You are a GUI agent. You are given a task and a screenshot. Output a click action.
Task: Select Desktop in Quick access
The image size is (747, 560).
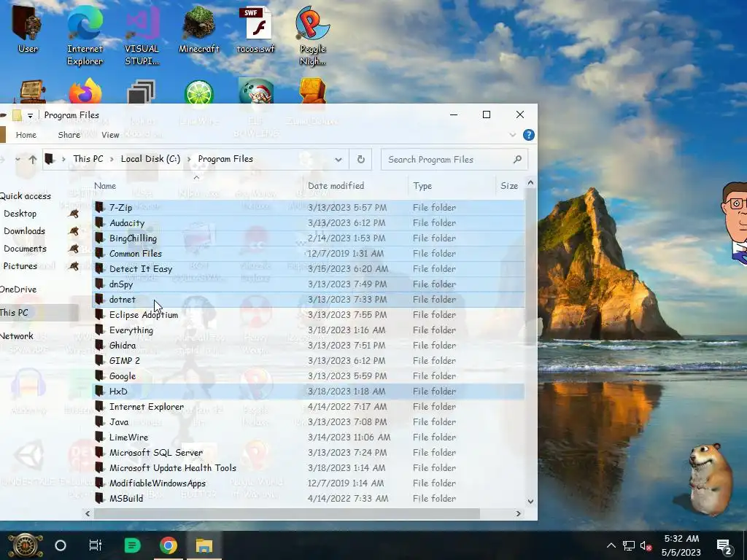coord(20,214)
